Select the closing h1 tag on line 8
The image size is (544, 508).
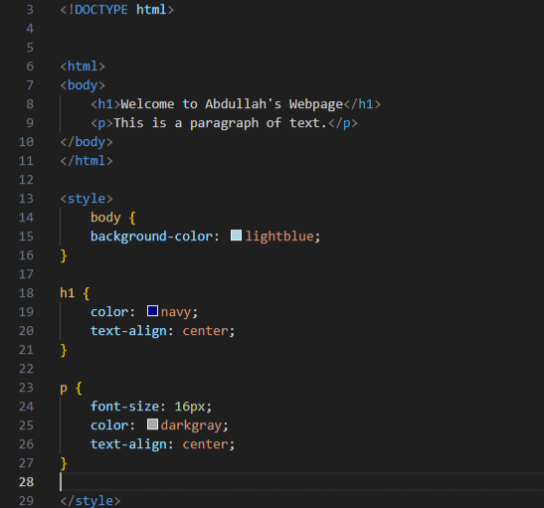[x=362, y=104]
